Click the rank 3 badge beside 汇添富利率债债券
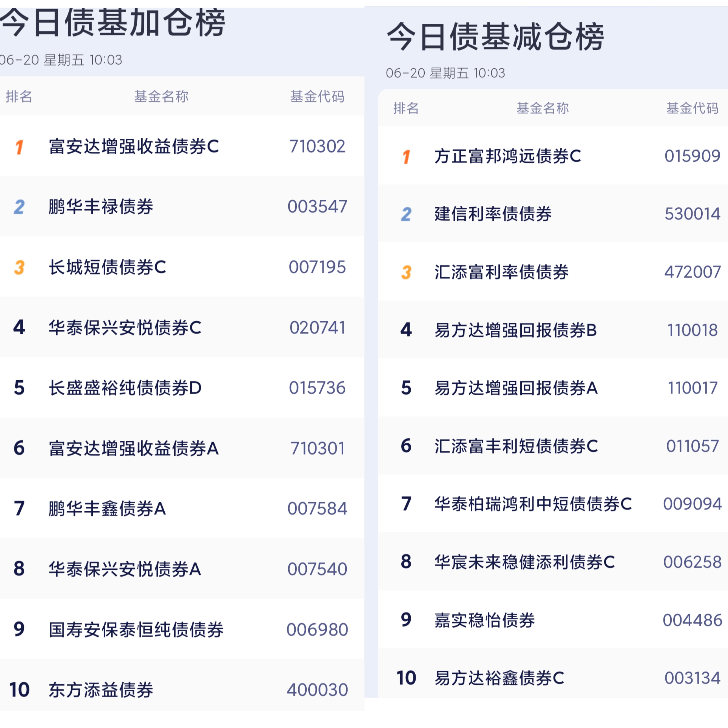The height and width of the screenshot is (728, 728). pyautogui.click(x=406, y=272)
